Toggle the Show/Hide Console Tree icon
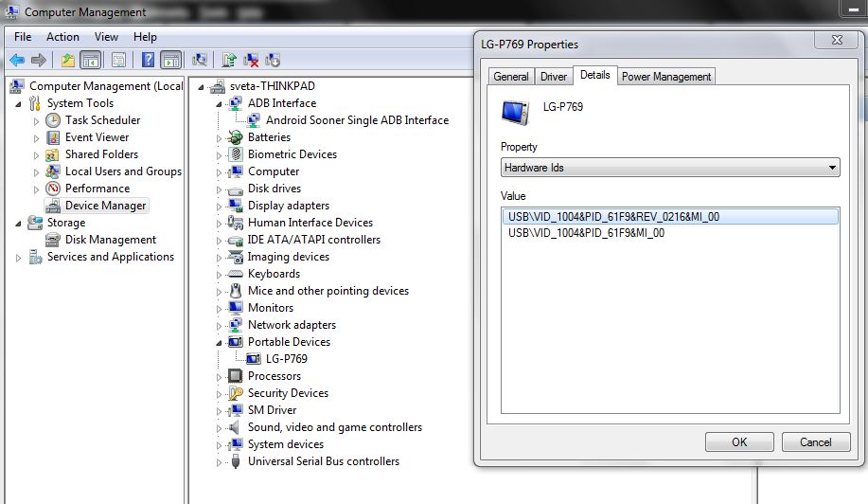 [x=90, y=60]
